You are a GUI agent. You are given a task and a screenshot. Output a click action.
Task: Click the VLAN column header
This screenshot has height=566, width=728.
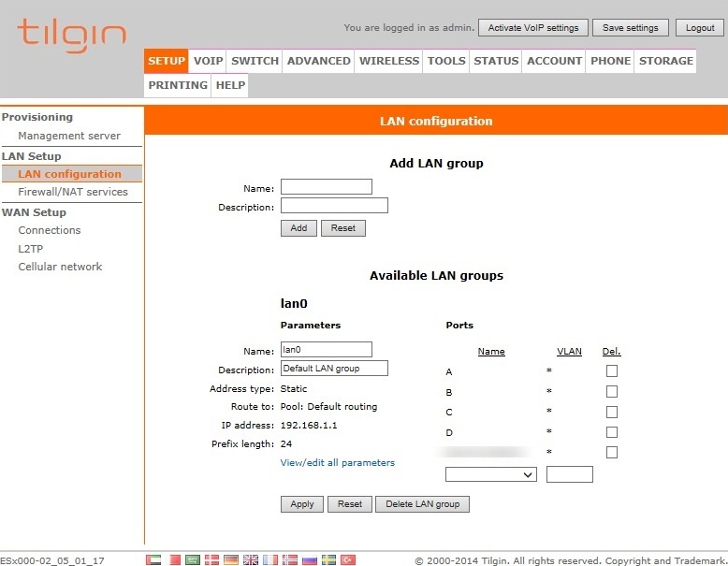(569, 352)
